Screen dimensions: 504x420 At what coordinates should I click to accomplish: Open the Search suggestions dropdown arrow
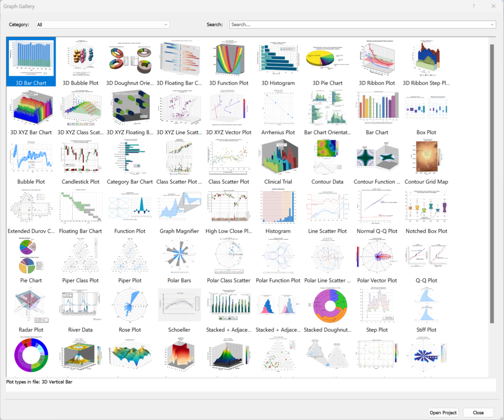click(492, 24)
